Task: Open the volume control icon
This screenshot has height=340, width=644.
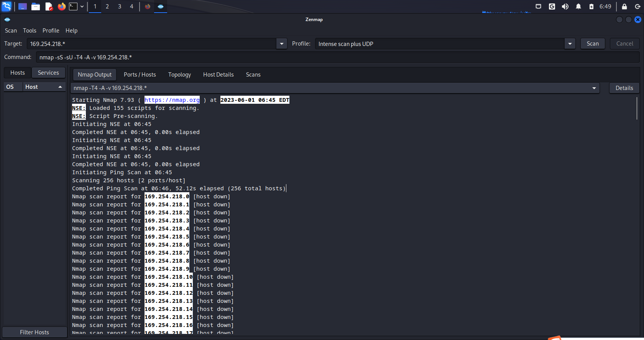Action: point(565,7)
